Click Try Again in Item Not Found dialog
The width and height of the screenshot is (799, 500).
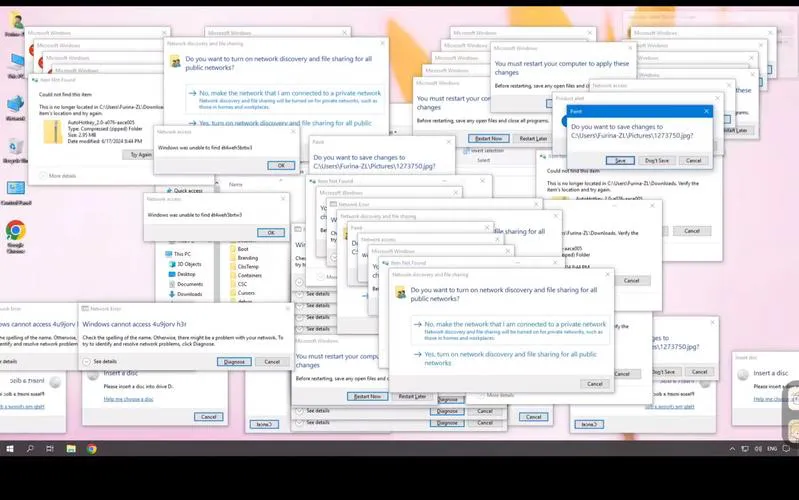pos(139,154)
